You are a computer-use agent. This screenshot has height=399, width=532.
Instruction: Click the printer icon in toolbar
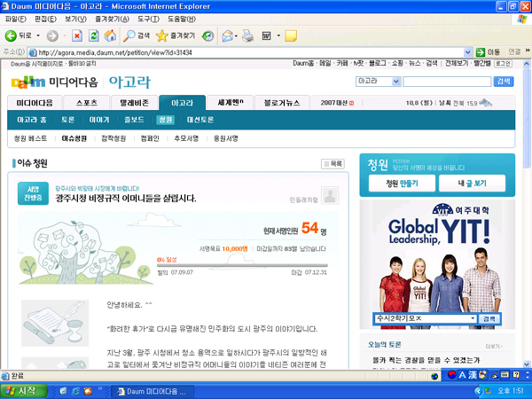(x=247, y=36)
